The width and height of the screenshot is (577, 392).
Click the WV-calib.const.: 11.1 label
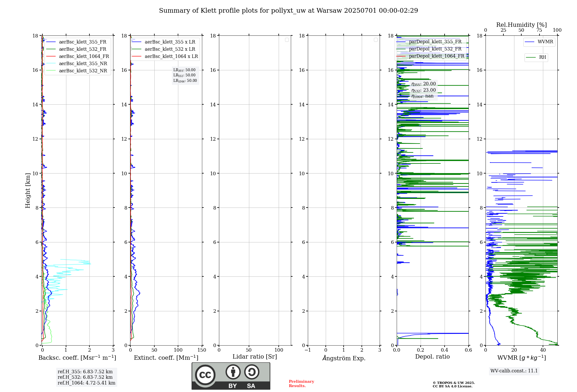click(514, 371)
